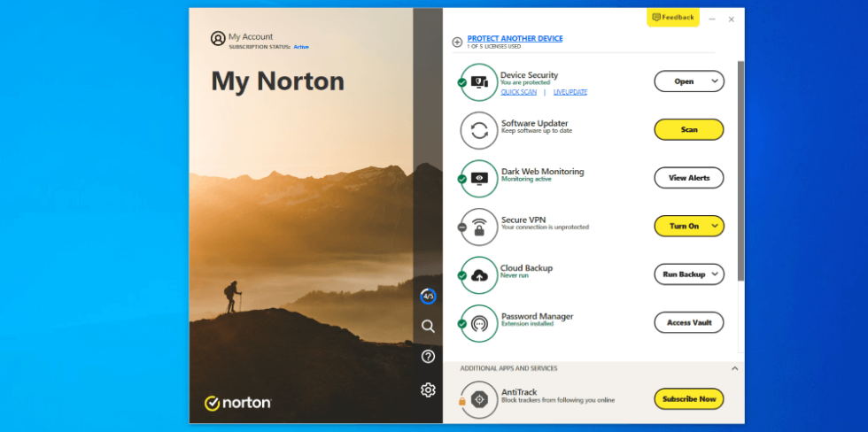
Task: Click the Cloud Backup upload icon
Action: pos(479,275)
